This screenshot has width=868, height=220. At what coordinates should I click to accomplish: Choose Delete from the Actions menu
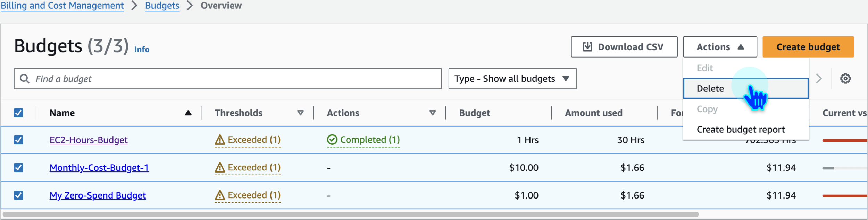[x=710, y=89]
